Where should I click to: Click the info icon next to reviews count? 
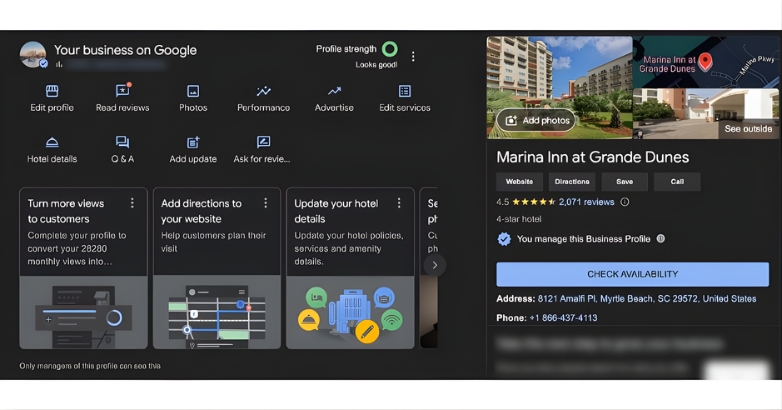(624, 202)
